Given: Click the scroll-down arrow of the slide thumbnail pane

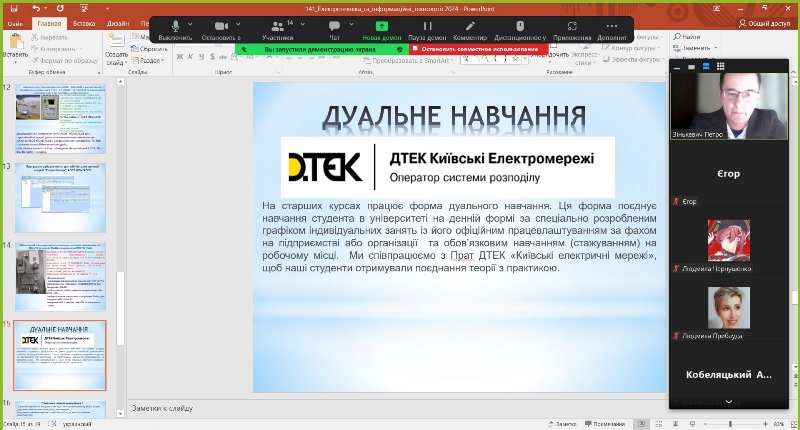Looking at the screenshot, I should 120,414.
